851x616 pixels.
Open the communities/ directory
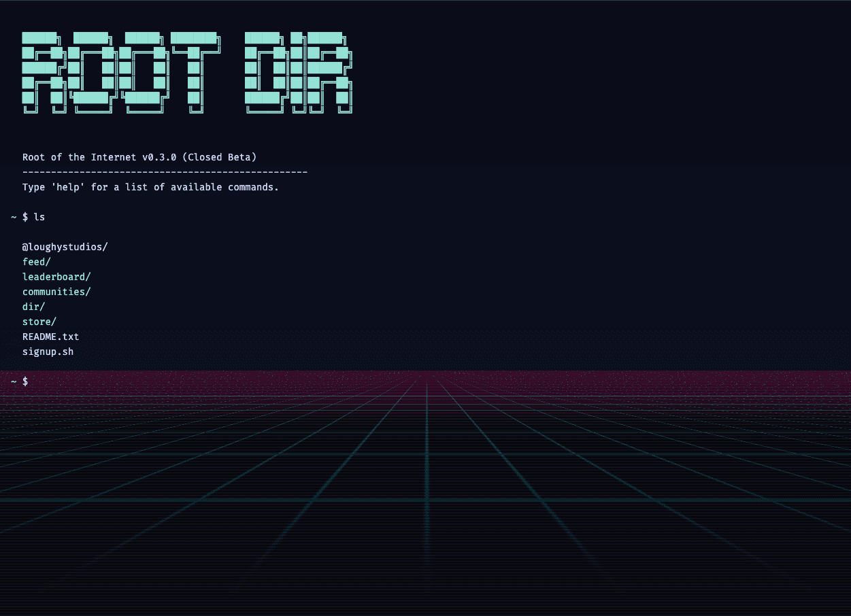56,292
